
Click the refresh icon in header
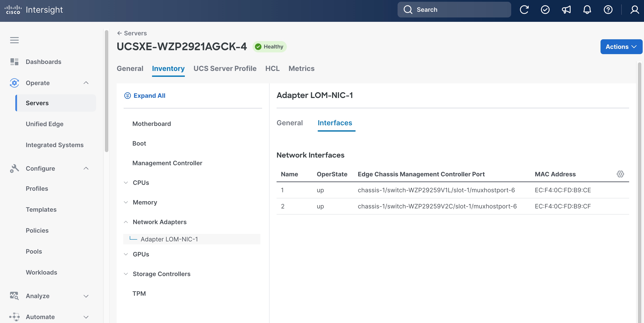pos(524,10)
